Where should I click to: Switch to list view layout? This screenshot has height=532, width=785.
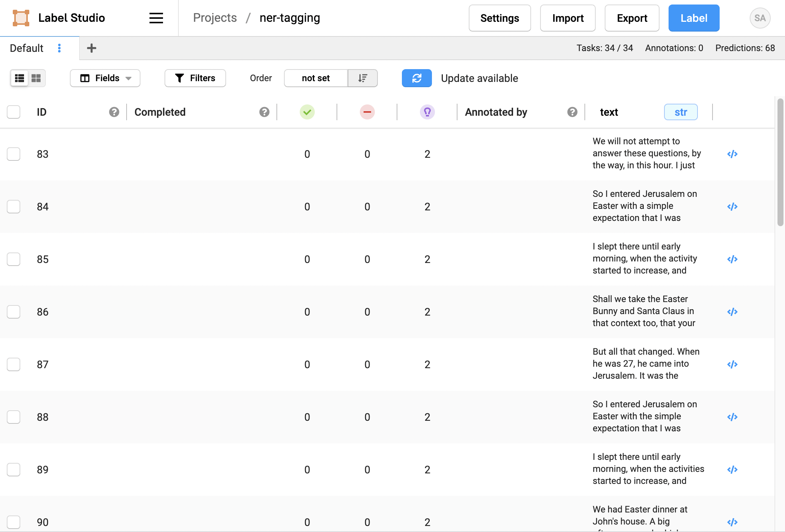tap(20, 78)
